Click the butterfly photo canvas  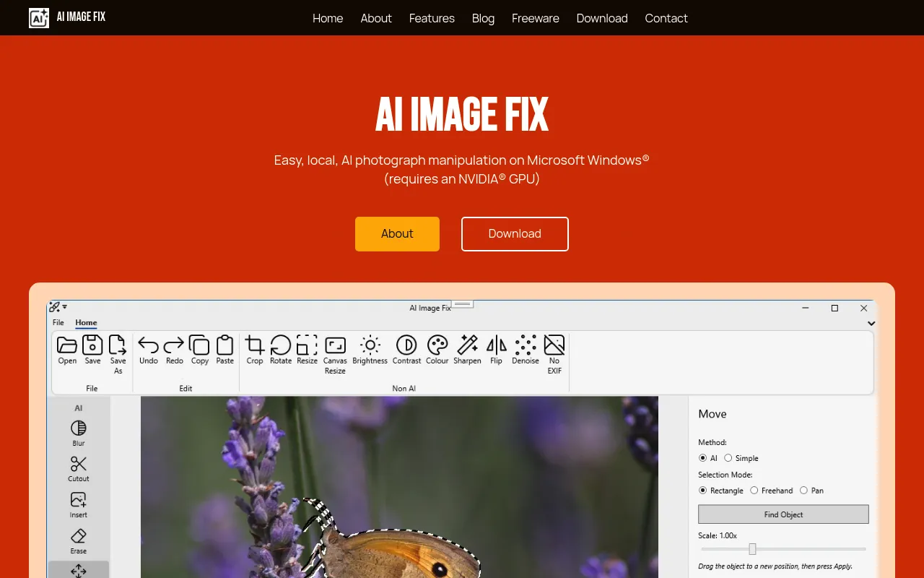399,487
